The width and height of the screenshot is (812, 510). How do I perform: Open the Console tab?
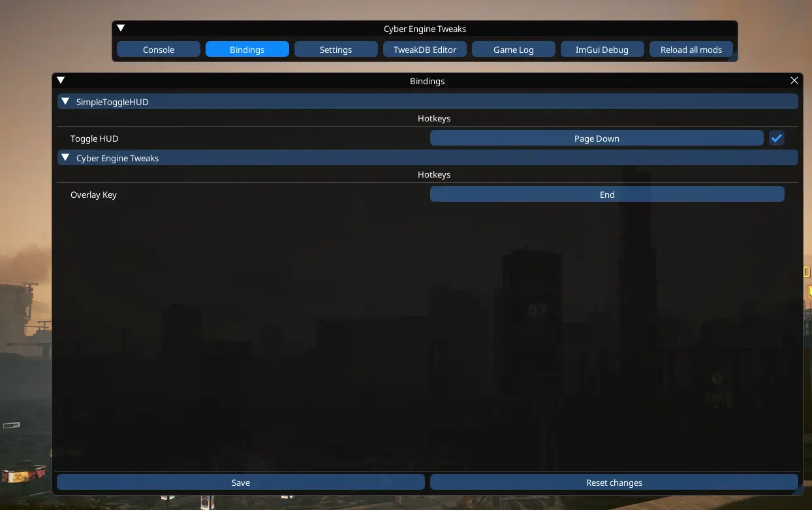pyautogui.click(x=159, y=50)
